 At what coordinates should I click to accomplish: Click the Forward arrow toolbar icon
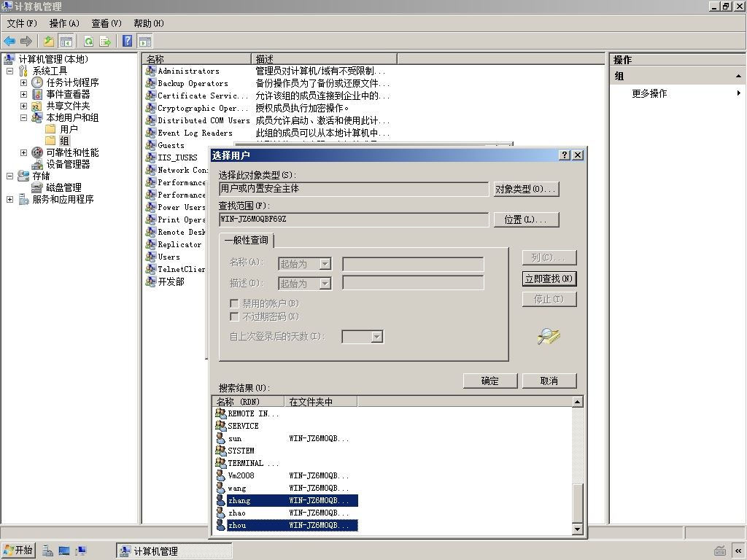point(26,41)
